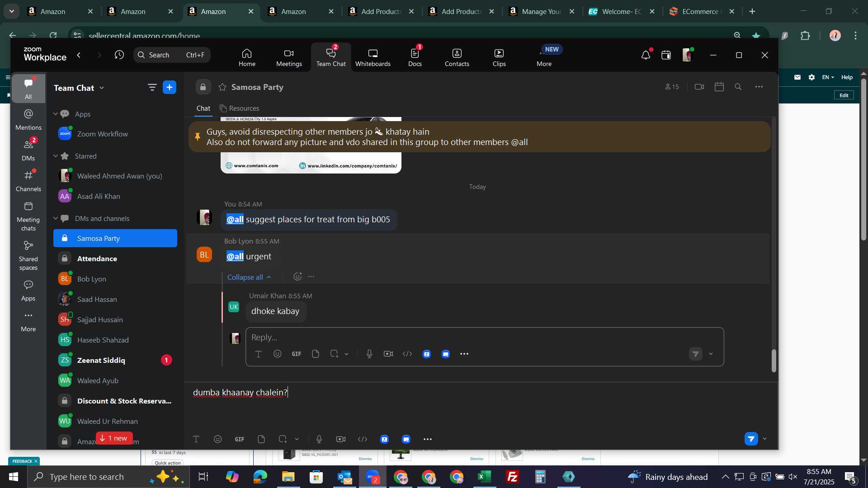This screenshot has height=488, width=868.
Task: Open Excel from the Windows taskbar
Action: point(485,477)
